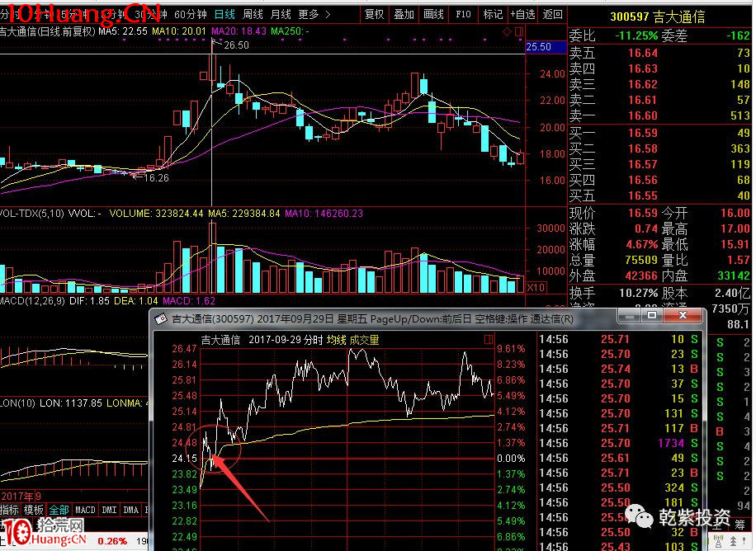Click the 300597 吉大通信 stock title
The width and height of the screenshot is (756, 551).
coord(658,16)
